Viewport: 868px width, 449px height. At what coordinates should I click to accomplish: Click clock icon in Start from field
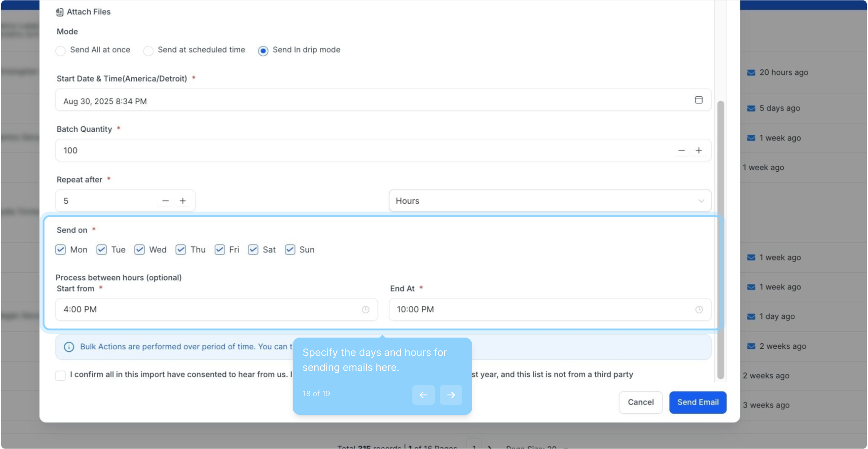[x=365, y=310]
